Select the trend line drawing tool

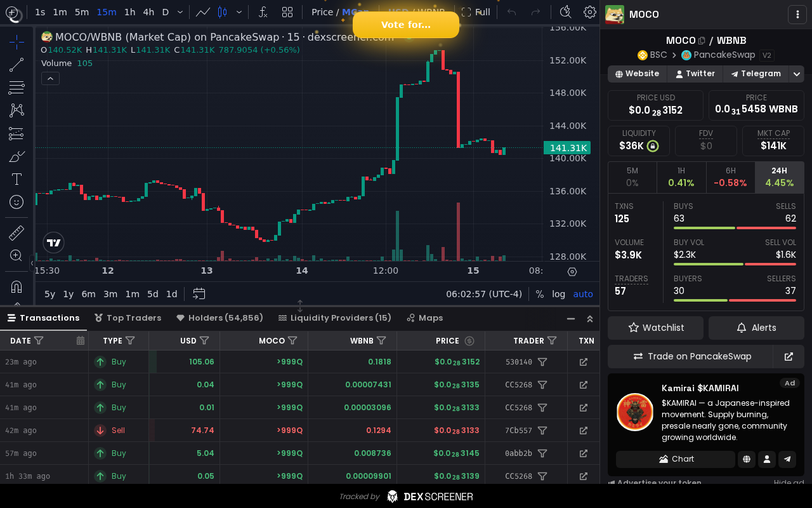click(16, 65)
